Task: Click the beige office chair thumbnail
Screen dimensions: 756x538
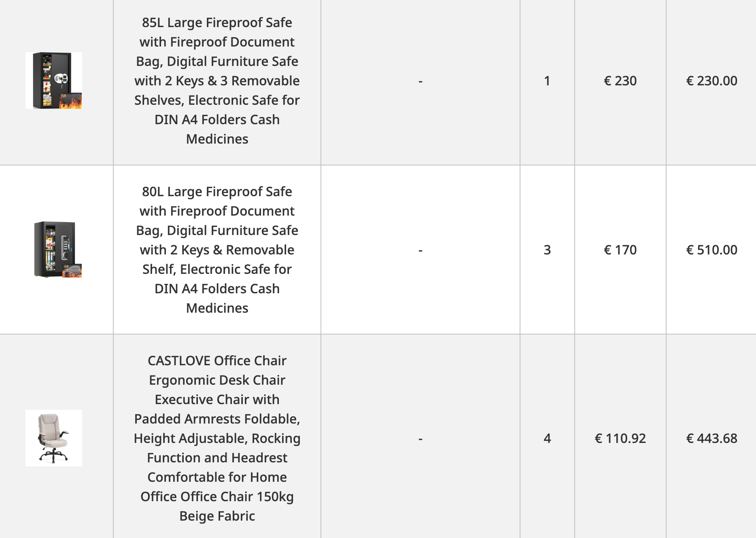Action: tap(54, 438)
